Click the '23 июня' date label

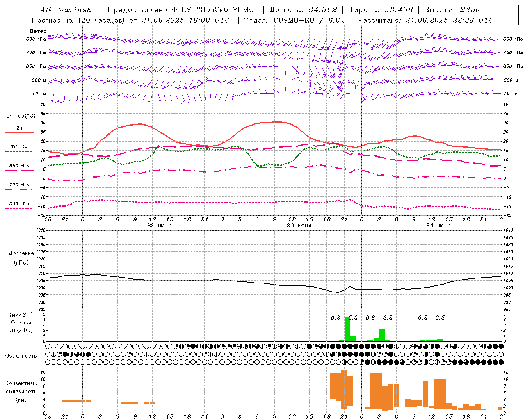pyautogui.click(x=299, y=226)
